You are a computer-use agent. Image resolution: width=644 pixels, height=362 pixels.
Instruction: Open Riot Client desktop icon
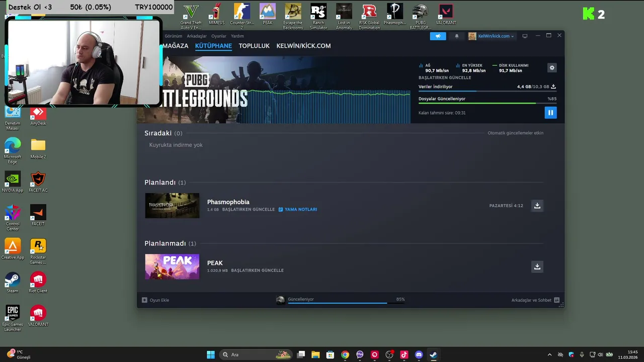(38, 283)
